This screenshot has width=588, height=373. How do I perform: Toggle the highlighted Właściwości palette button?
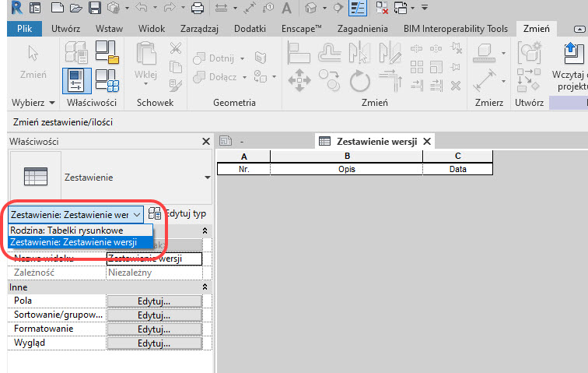point(76,80)
